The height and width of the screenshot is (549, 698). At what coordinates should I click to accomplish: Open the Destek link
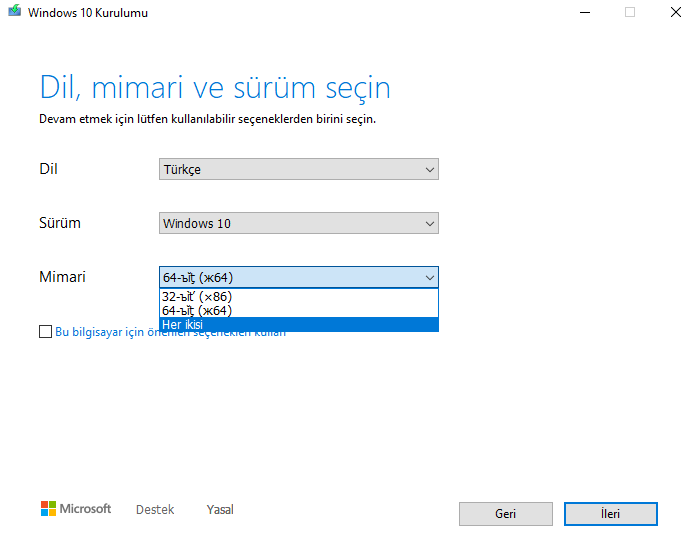tap(155, 509)
